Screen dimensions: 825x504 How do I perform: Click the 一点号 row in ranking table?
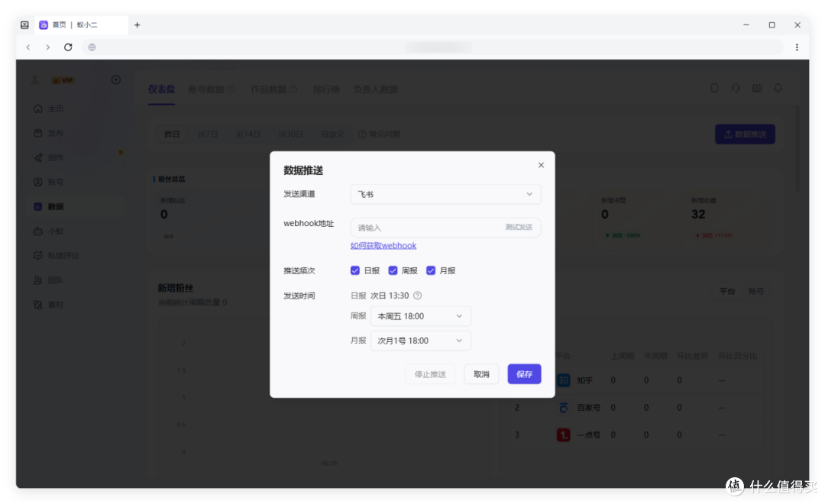point(636,435)
